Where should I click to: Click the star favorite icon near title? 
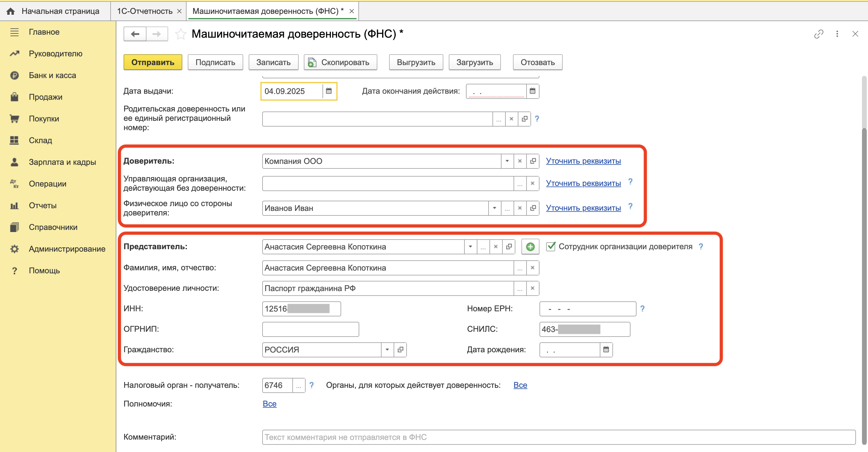coord(181,34)
